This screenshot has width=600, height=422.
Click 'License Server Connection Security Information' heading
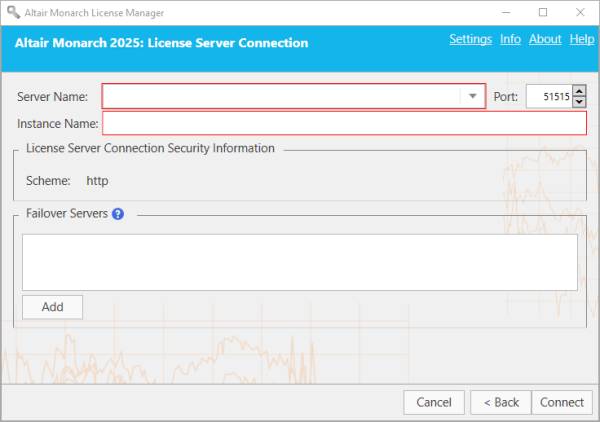[150, 148]
